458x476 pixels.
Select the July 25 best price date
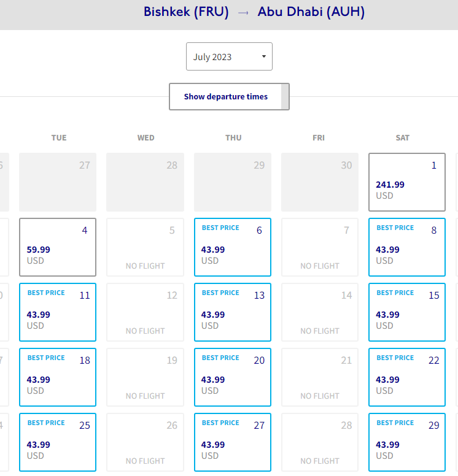(x=58, y=442)
